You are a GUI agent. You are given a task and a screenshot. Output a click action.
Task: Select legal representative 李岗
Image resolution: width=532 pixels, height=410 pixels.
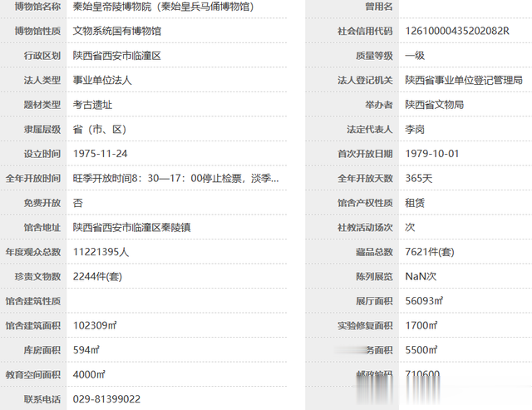point(415,129)
